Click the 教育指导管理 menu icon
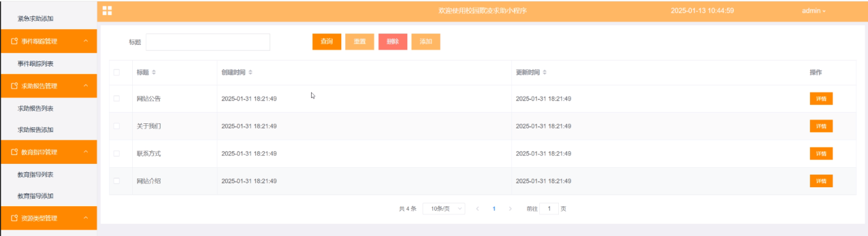Screen dimensions: 868x236 click(x=15, y=152)
